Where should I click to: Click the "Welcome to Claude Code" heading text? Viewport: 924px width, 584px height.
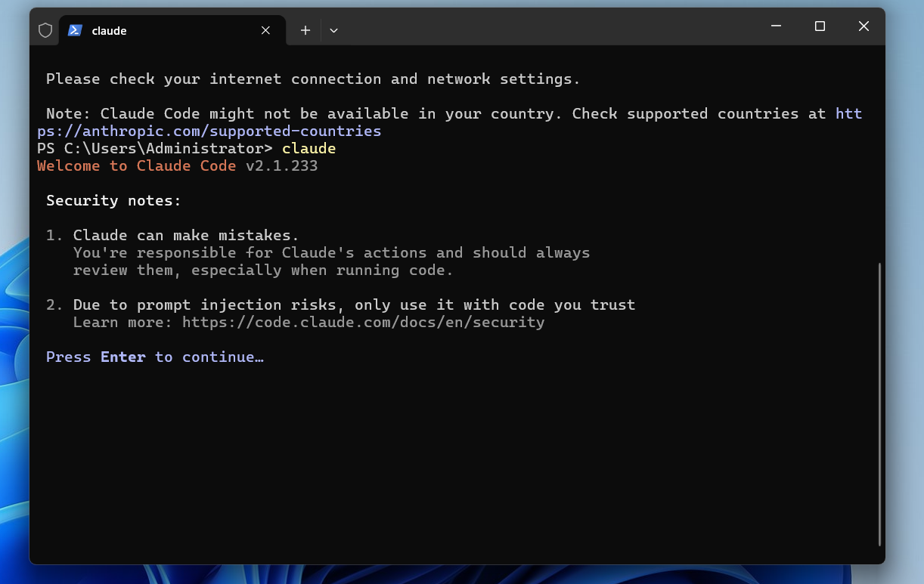(x=137, y=165)
